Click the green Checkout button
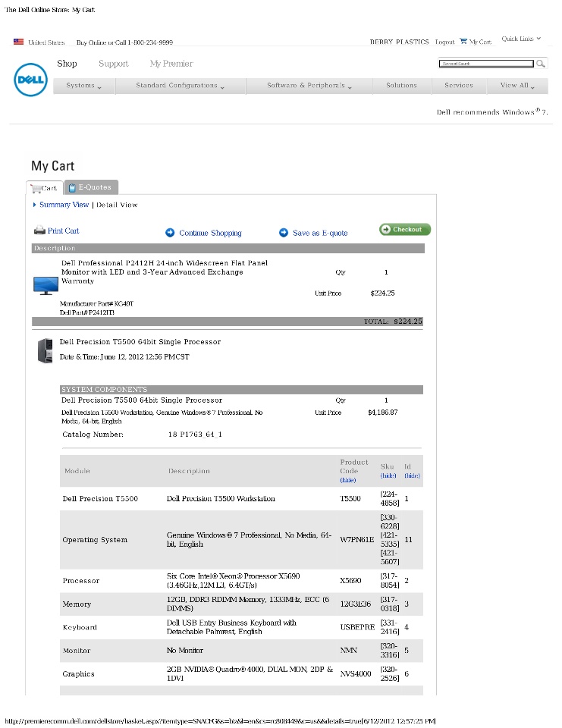 (x=405, y=229)
